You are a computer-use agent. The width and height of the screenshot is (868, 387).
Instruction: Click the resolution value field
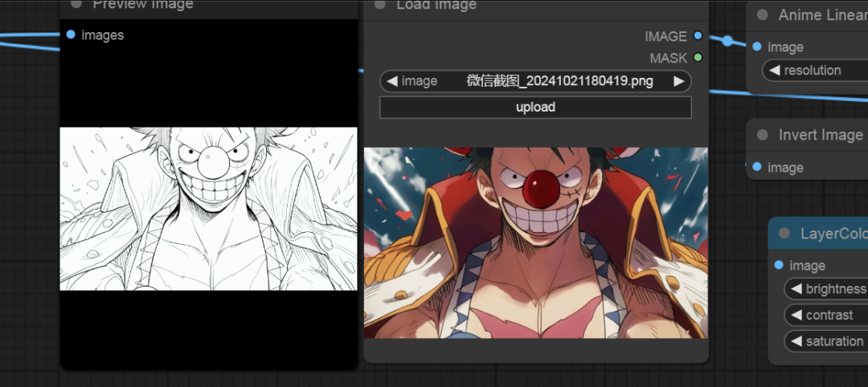pyautogui.click(x=815, y=70)
